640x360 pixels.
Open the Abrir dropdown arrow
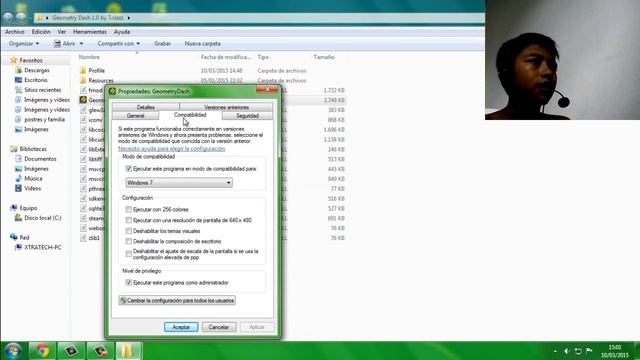82,43
